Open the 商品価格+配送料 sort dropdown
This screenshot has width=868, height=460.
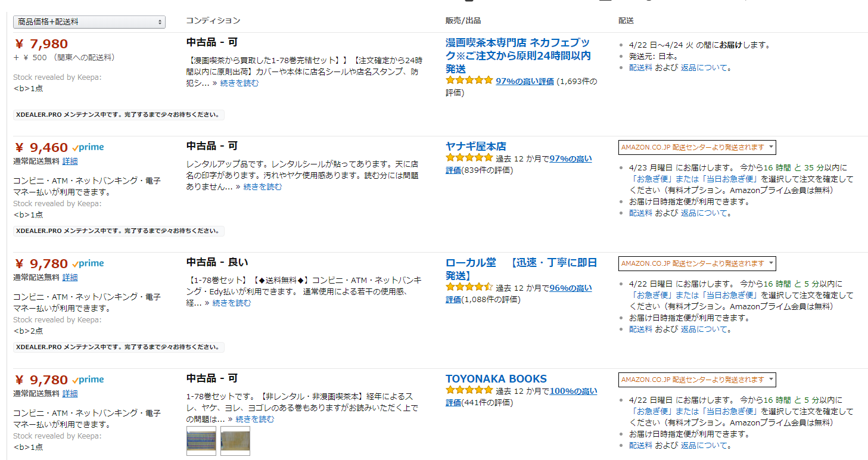89,22
